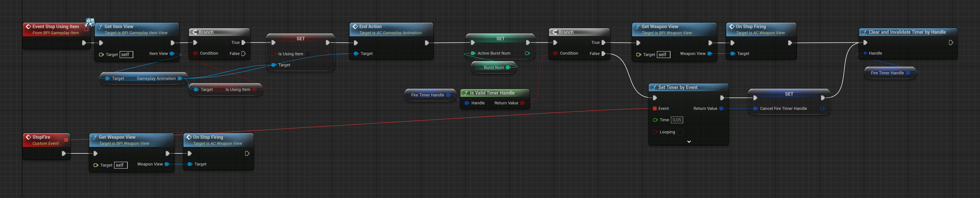The image size is (980, 198).
Task: Click the self field on top Get Weapon View
Action: coord(663,55)
